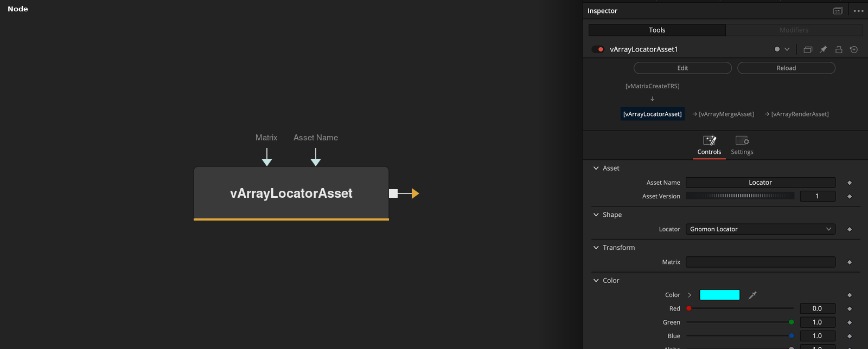Click the Edit button
This screenshot has width=868, height=349.
click(682, 68)
